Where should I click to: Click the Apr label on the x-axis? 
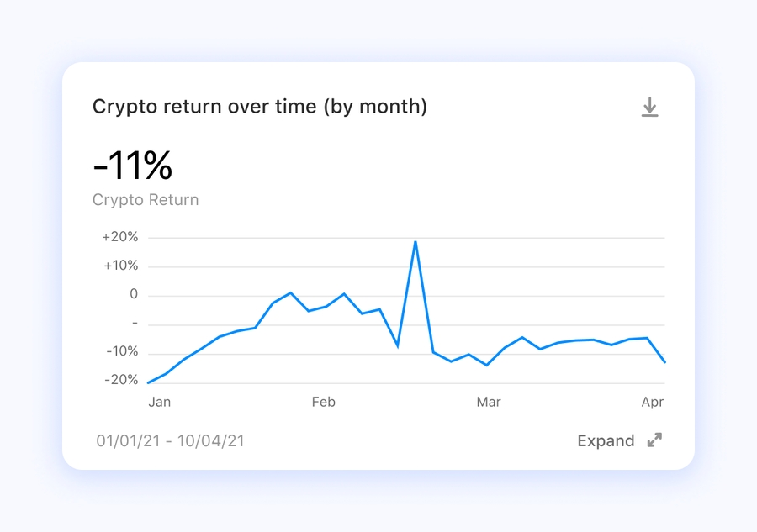pos(653,402)
